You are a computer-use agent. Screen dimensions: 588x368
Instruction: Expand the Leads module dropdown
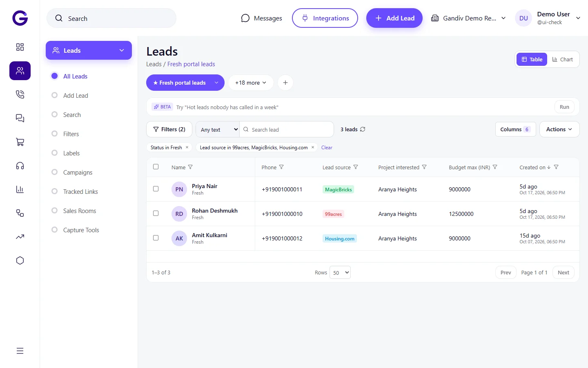[89, 50]
